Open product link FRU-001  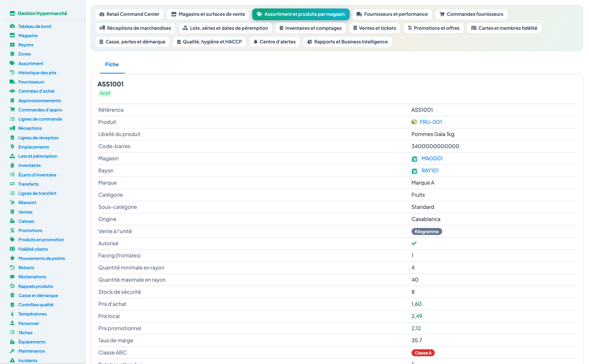(x=431, y=122)
